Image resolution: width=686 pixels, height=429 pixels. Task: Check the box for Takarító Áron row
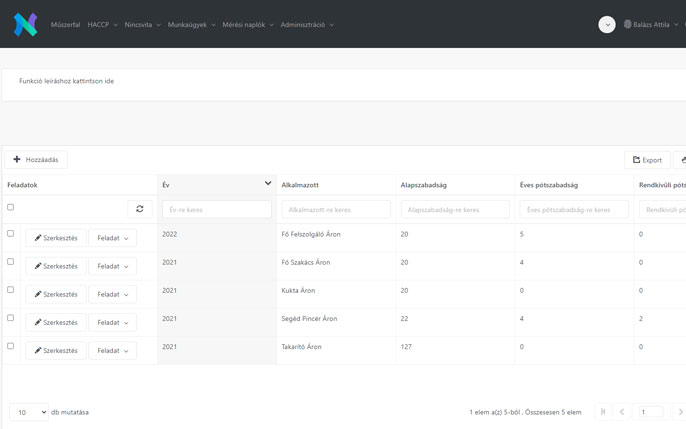(11, 346)
